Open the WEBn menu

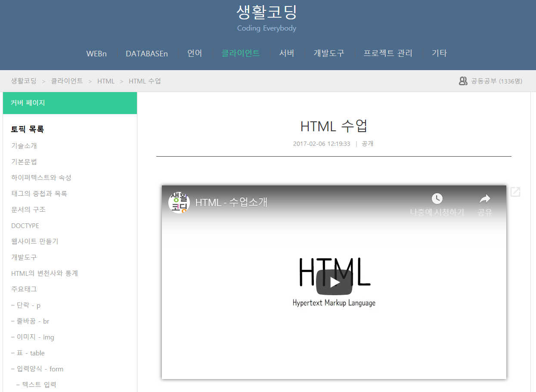click(96, 53)
